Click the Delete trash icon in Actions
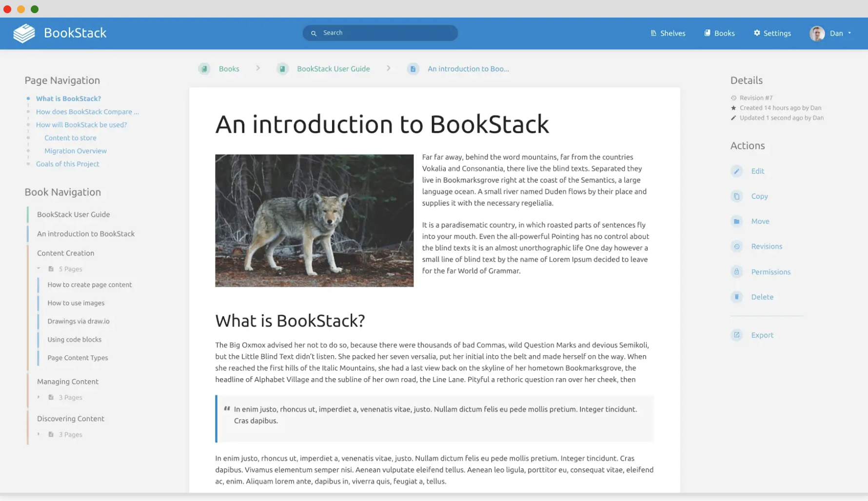 coord(737,297)
